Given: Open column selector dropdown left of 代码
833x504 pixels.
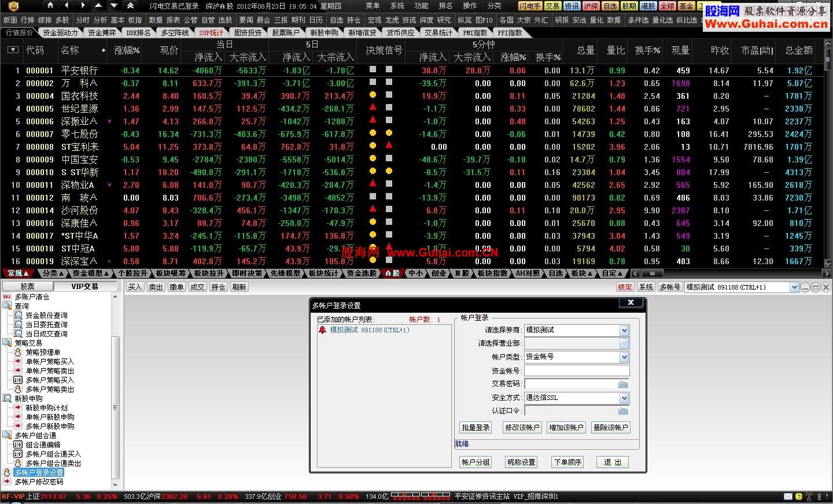Looking at the screenshot, I should pos(13,50).
